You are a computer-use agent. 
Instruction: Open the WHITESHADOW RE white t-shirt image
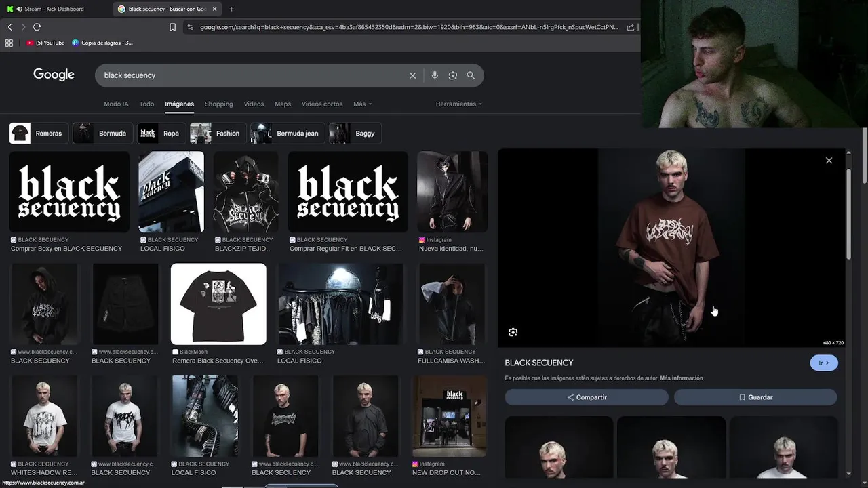45,416
